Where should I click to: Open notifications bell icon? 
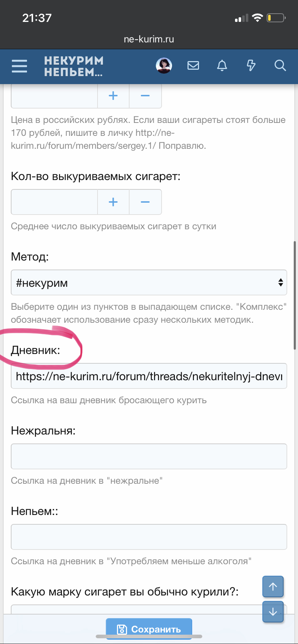pos(222,65)
